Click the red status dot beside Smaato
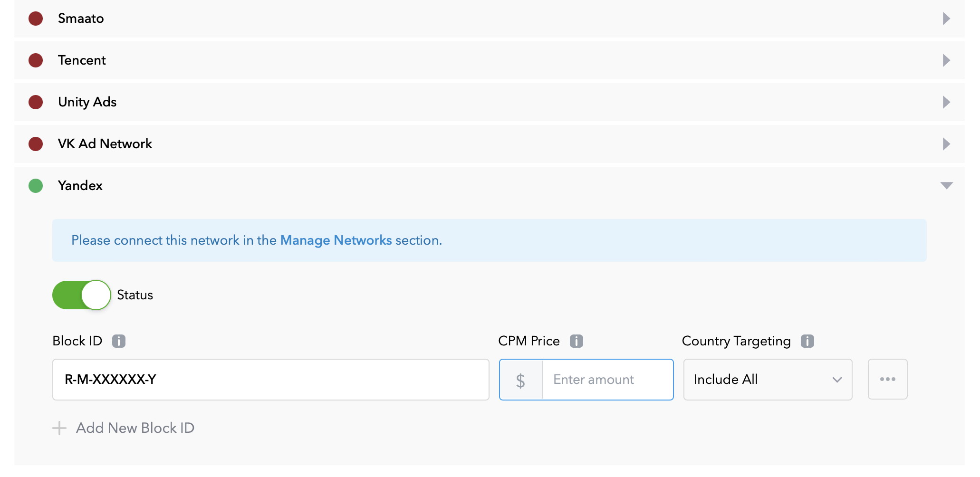 (36, 19)
